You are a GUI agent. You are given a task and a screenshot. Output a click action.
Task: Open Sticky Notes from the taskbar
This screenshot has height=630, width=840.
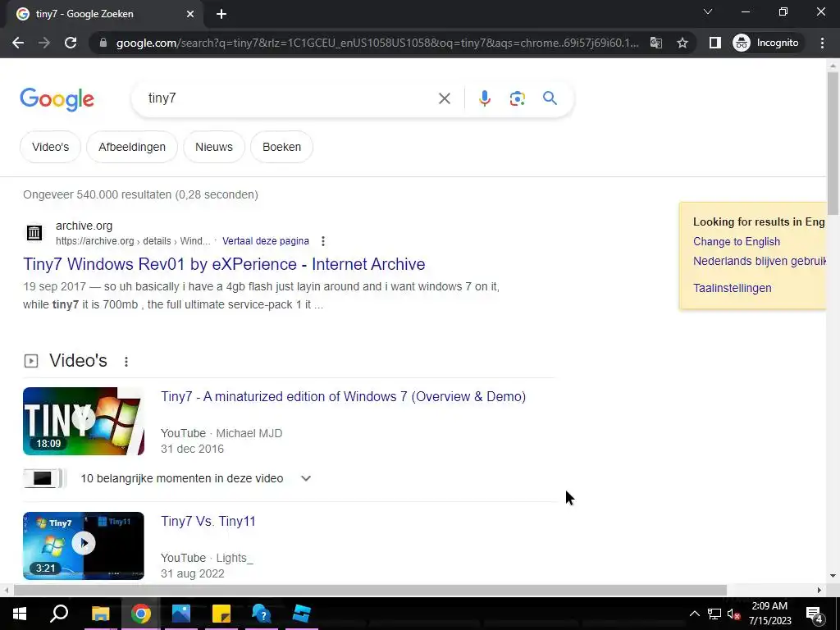(x=221, y=614)
